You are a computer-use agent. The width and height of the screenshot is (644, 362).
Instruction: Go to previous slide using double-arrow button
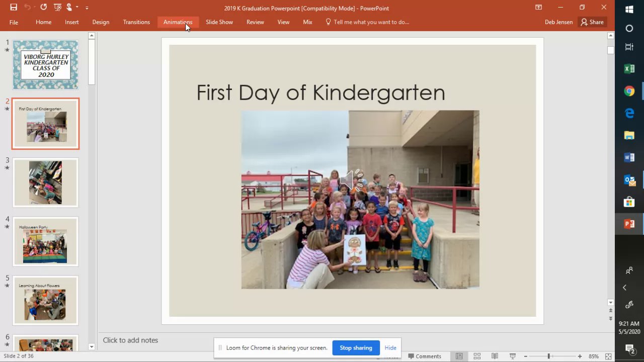pos(611,311)
